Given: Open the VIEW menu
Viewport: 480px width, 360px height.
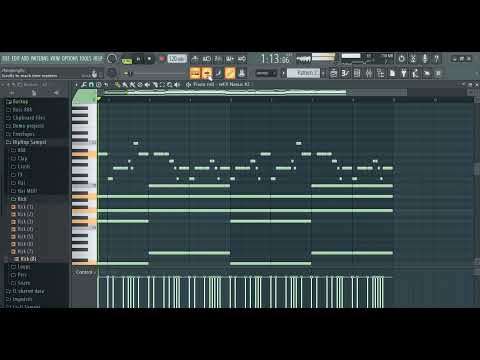Looking at the screenshot, I should coord(55,59).
